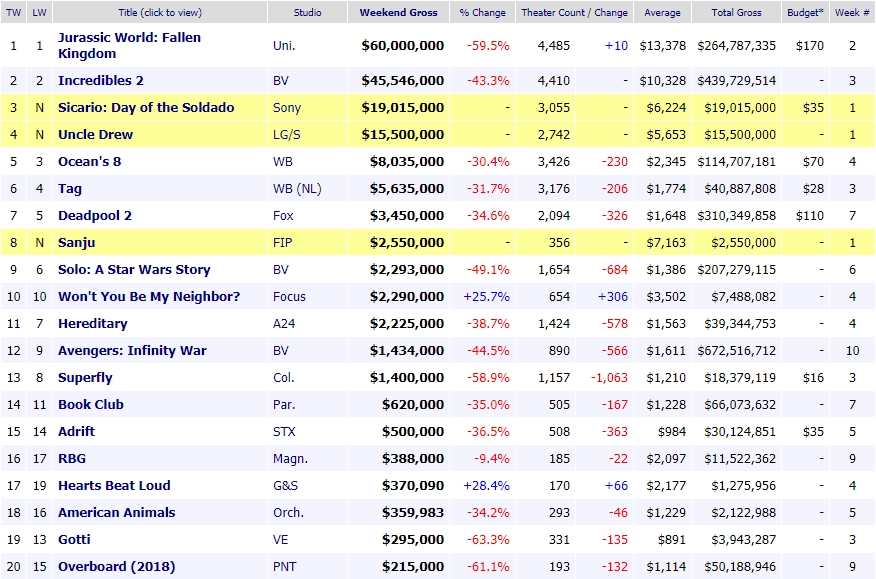Viewport: 876px width, 579px height.
Task: Click the 4,485 theater count value
Action: click(554, 46)
